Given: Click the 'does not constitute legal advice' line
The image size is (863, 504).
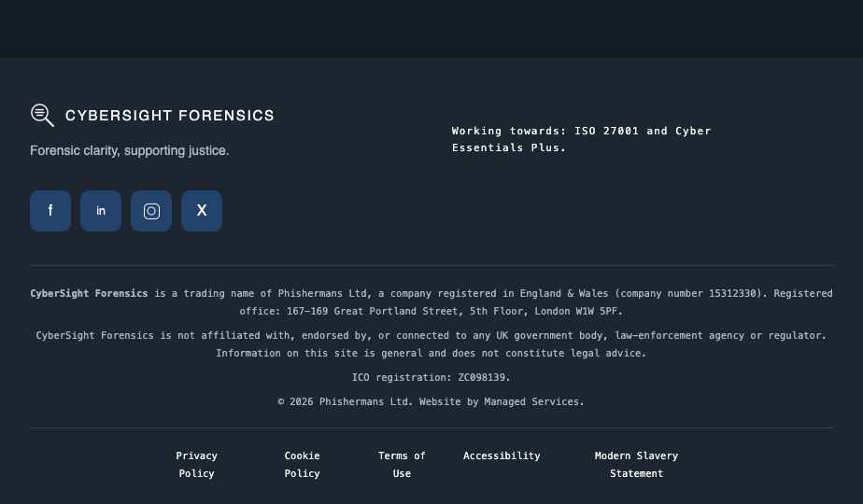Looking at the screenshot, I should (431, 353).
